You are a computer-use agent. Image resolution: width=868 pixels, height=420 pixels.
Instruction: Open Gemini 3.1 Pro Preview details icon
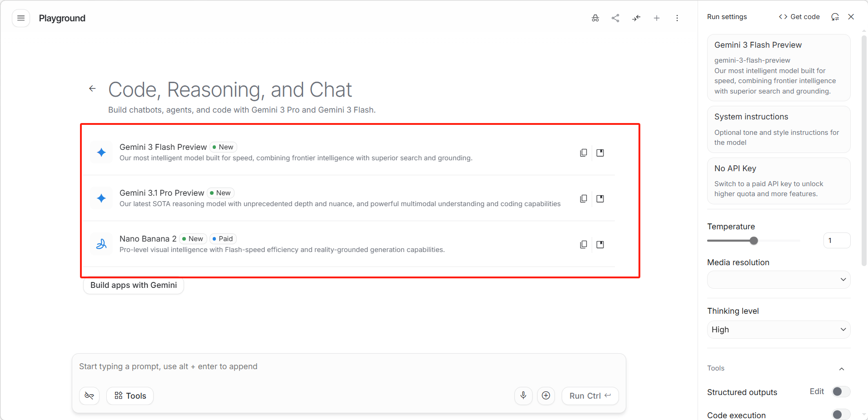[600, 199]
